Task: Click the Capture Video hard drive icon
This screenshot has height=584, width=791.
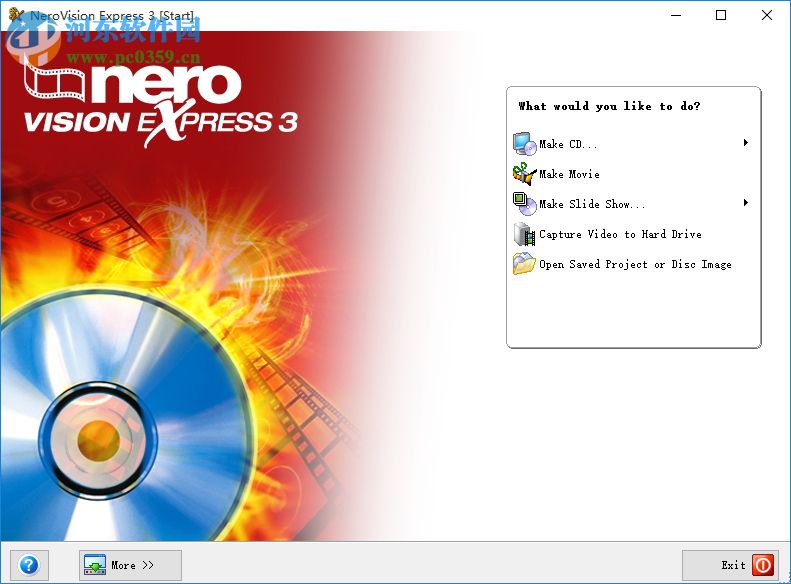Action: pos(525,234)
